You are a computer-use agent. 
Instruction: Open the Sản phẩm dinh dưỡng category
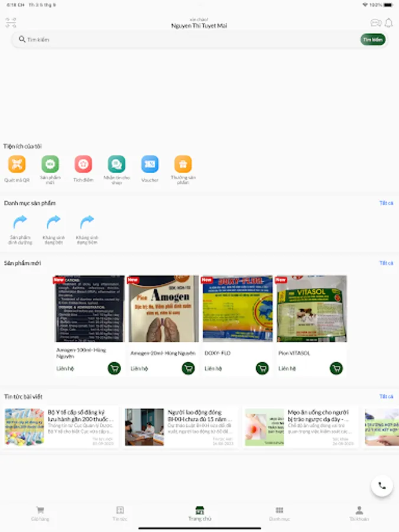coord(20,229)
